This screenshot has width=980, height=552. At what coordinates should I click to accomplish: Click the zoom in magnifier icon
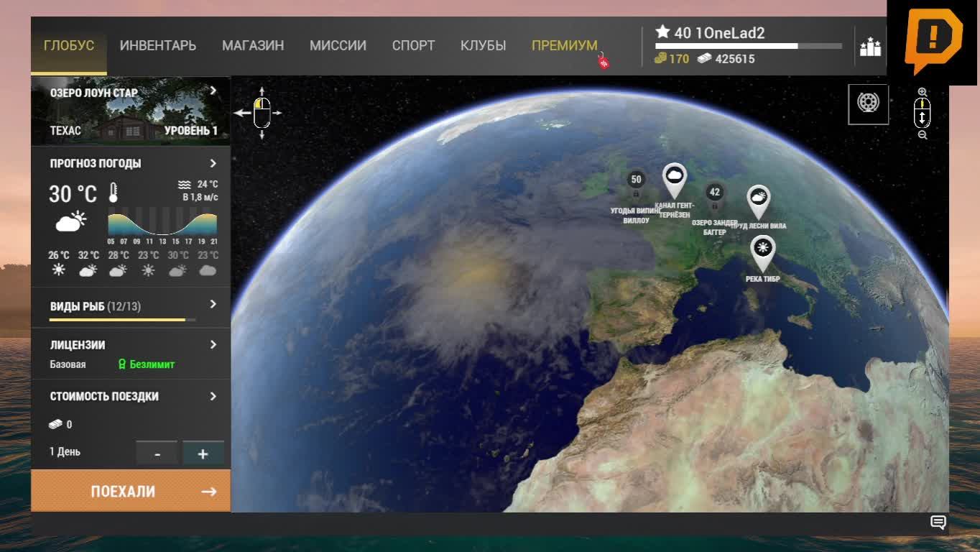tap(923, 92)
